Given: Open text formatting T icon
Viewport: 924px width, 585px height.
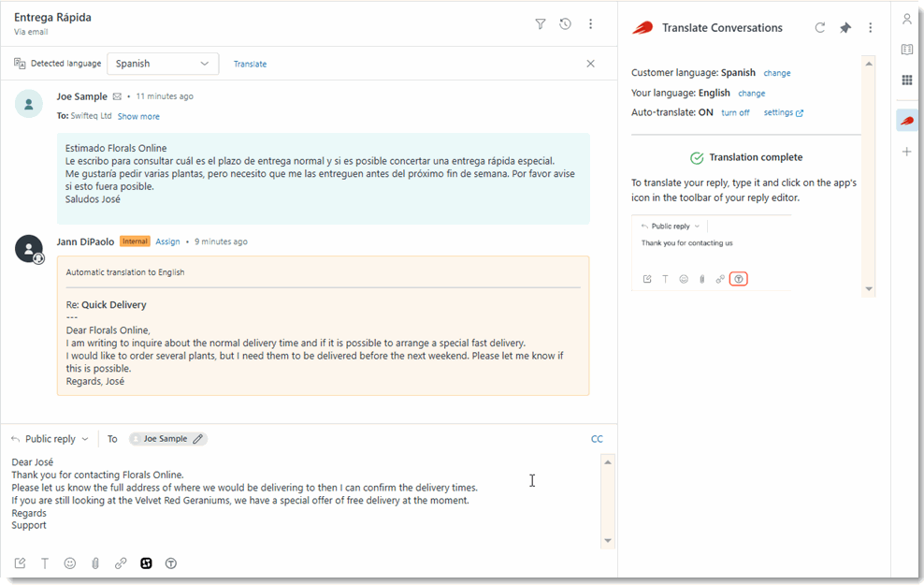Looking at the screenshot, I should pyautogui.click(x=45, y=563).
